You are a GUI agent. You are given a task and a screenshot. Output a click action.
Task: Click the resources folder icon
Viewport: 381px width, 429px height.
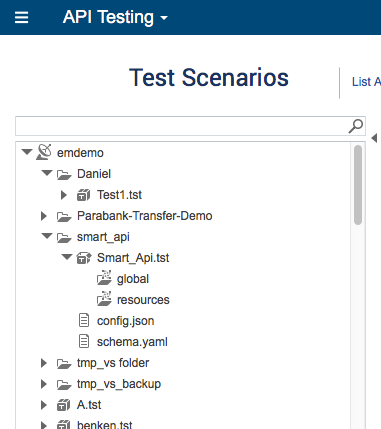tap(104, 299)
